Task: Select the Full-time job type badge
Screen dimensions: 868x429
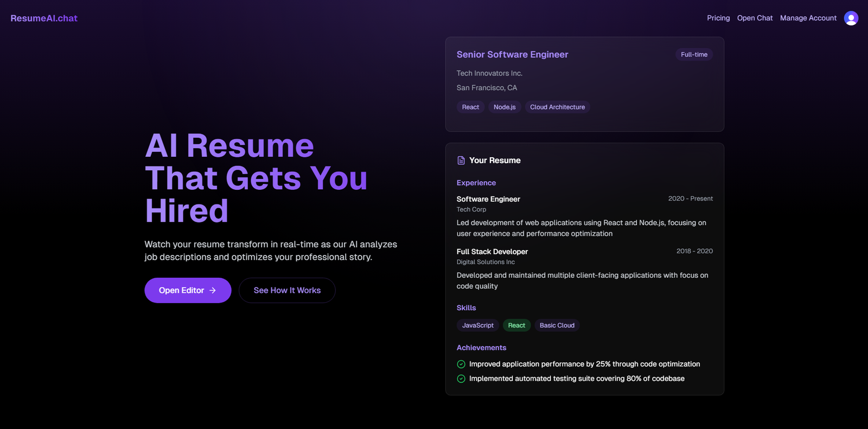Action: pyautogui.click(x=694, y=55)
